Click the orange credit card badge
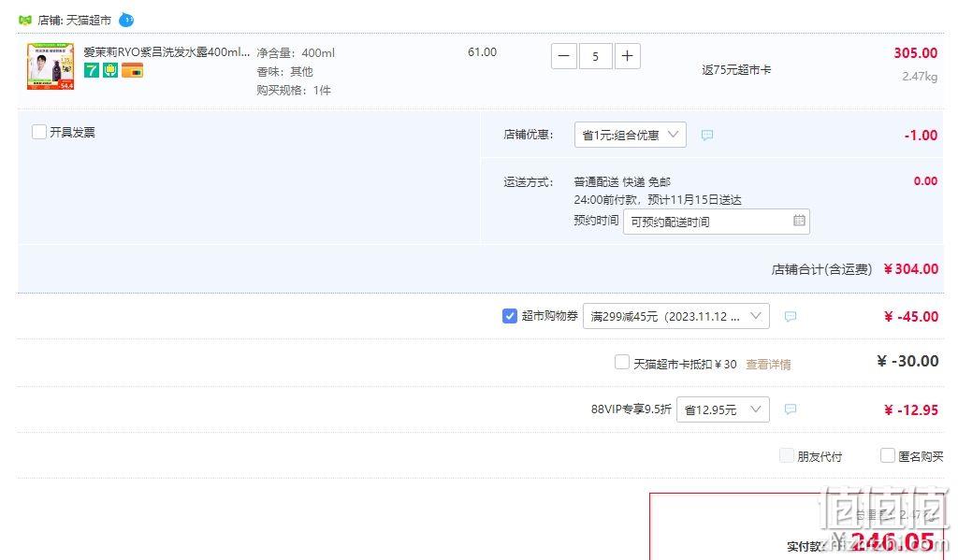Screen dimensions: 958x560 pos(132,70)
